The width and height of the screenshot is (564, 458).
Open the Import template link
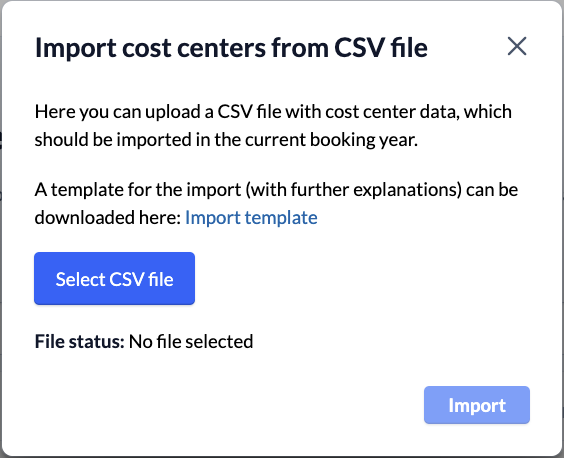coord(251,218)
